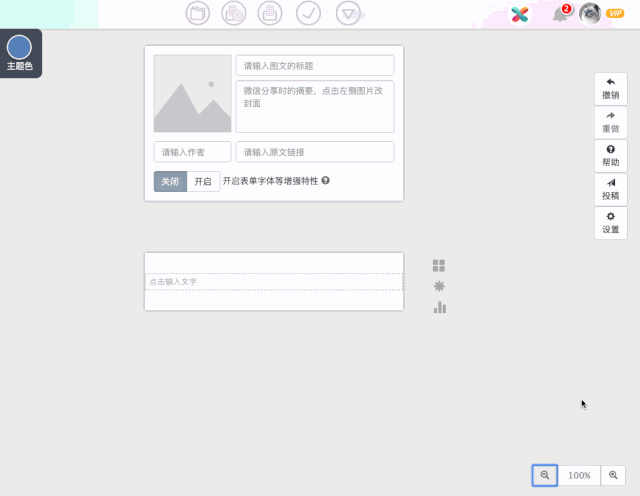
Task: Click the 重做 redo button
Action: click(x=611, y=122)
